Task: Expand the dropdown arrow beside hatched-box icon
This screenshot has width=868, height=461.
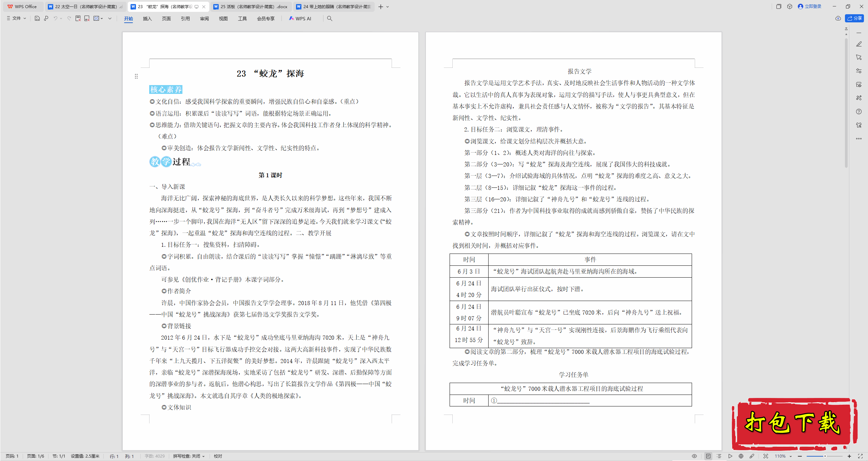Action: (102, 18)
